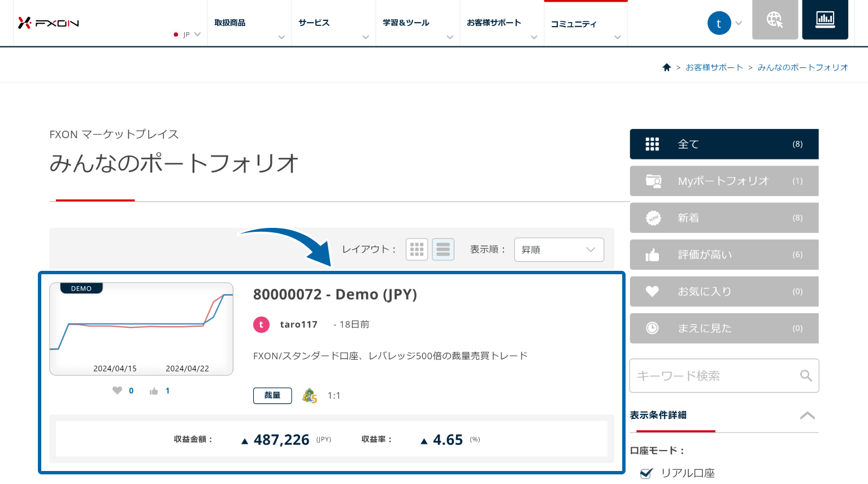Select the お気に入り filter
The height and width of the screenshot is (484, 868).
[x=724, y=291]
